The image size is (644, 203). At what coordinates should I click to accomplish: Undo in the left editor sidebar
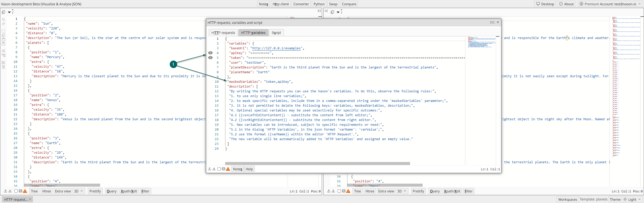coord(4,19)
